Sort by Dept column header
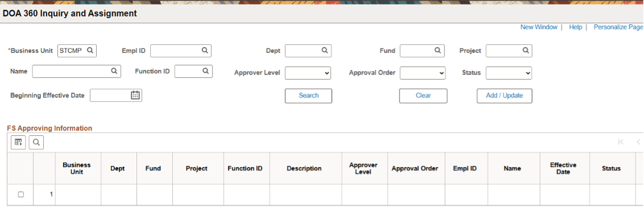644x213 pixels. pyautogui.click(x=118, y=168)
